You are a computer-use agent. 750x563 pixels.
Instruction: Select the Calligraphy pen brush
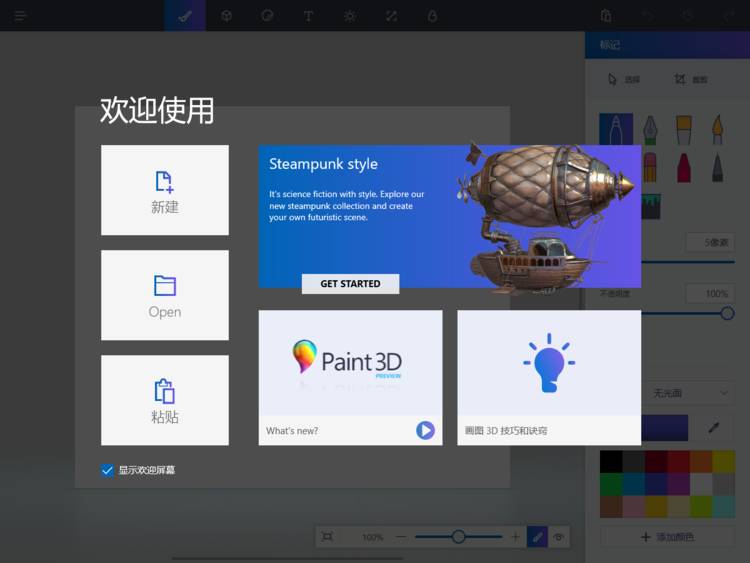[x=650, y=129]
